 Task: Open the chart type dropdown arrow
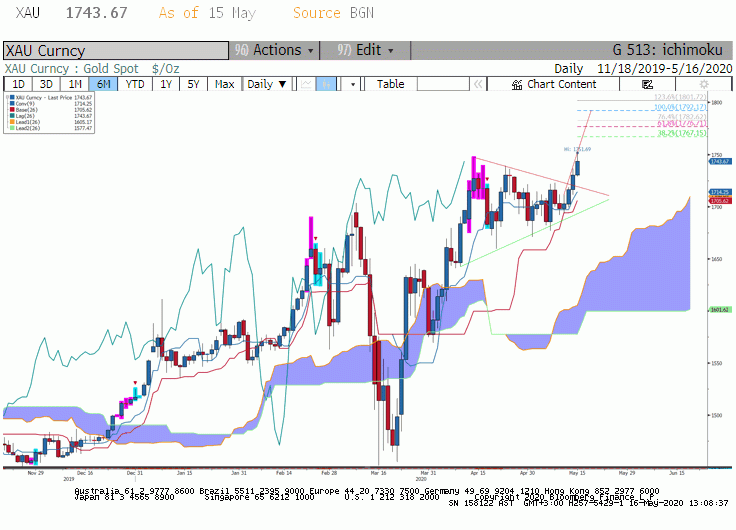(353, 84)
